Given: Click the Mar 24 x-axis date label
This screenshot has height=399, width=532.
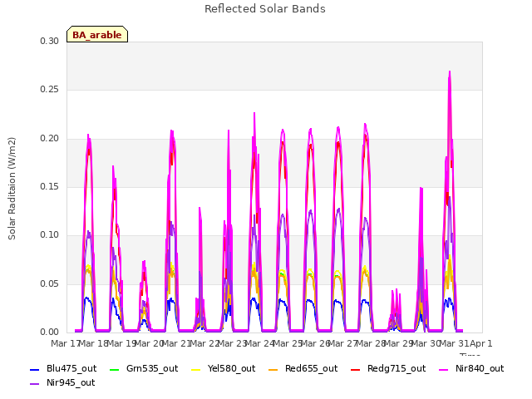Looking at the screenshot, I should (260, 343).
